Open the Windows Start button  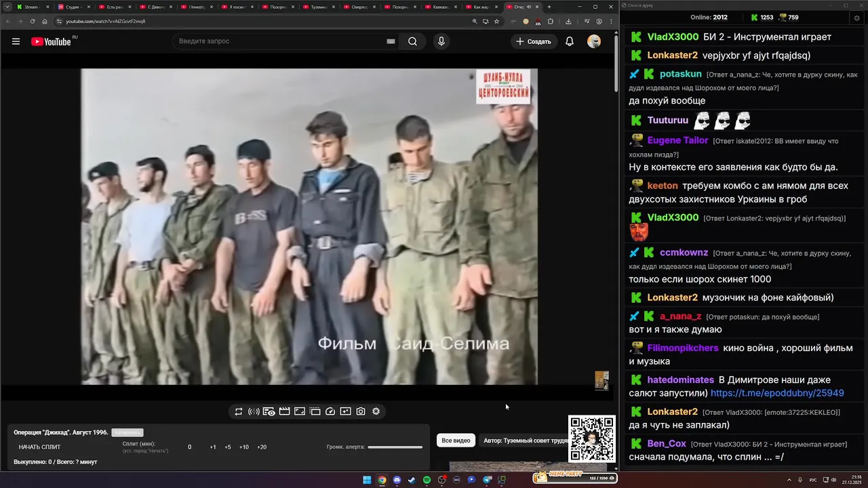(x=367, y=480)
